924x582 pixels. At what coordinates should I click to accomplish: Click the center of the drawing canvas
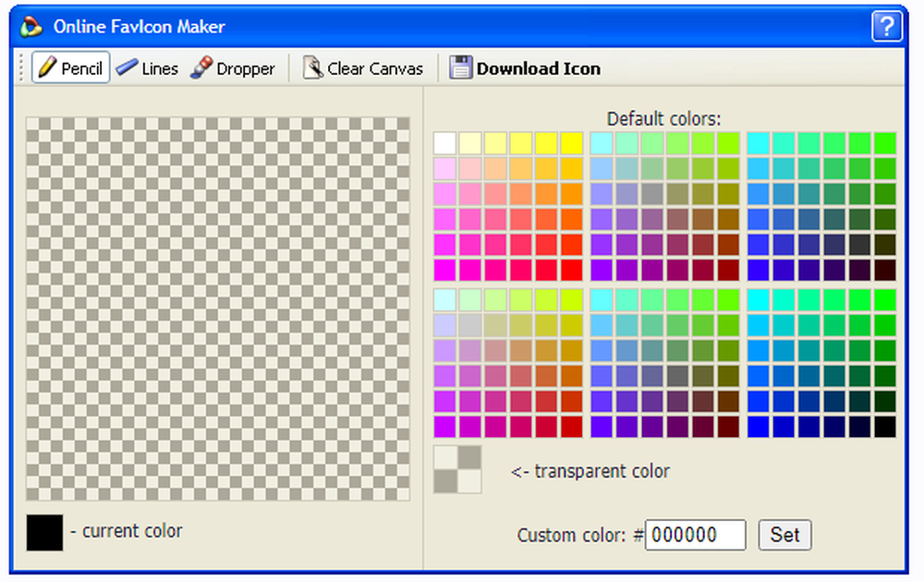pos(222,305)
